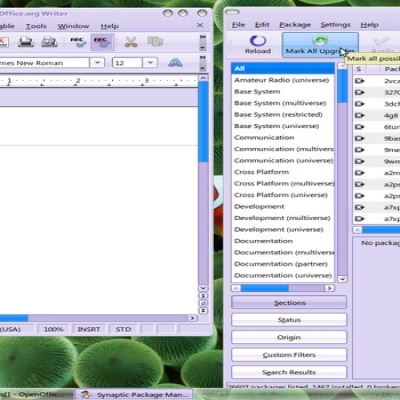This screenshot has height=400, width=400.
Task: Close the Writer document with X
Action: (x=200, y=25)
